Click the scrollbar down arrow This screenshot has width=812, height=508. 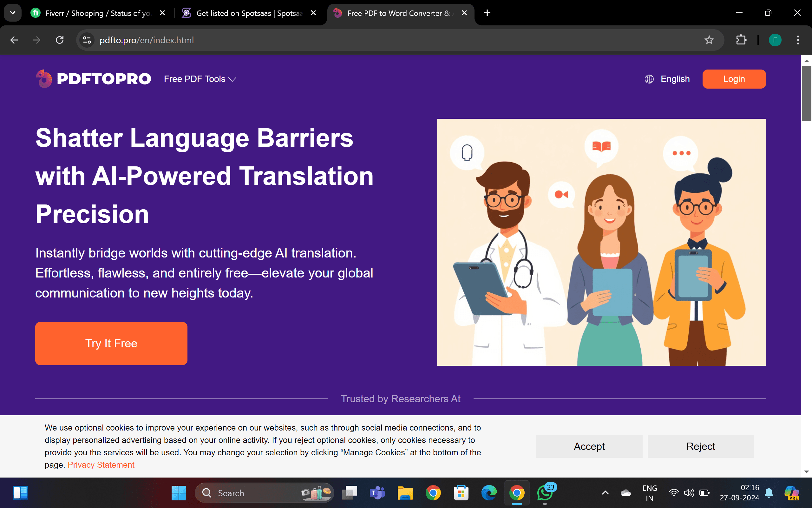point(807,472)
